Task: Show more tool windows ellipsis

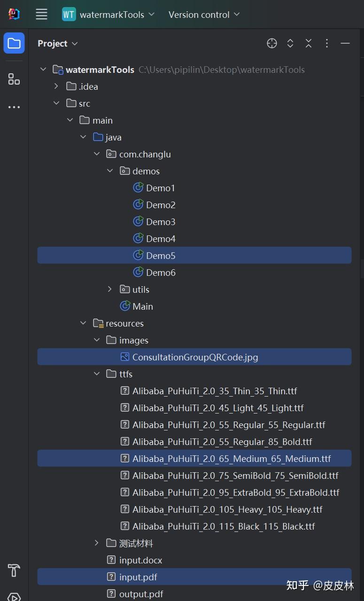Action: (x=14, y=107)
